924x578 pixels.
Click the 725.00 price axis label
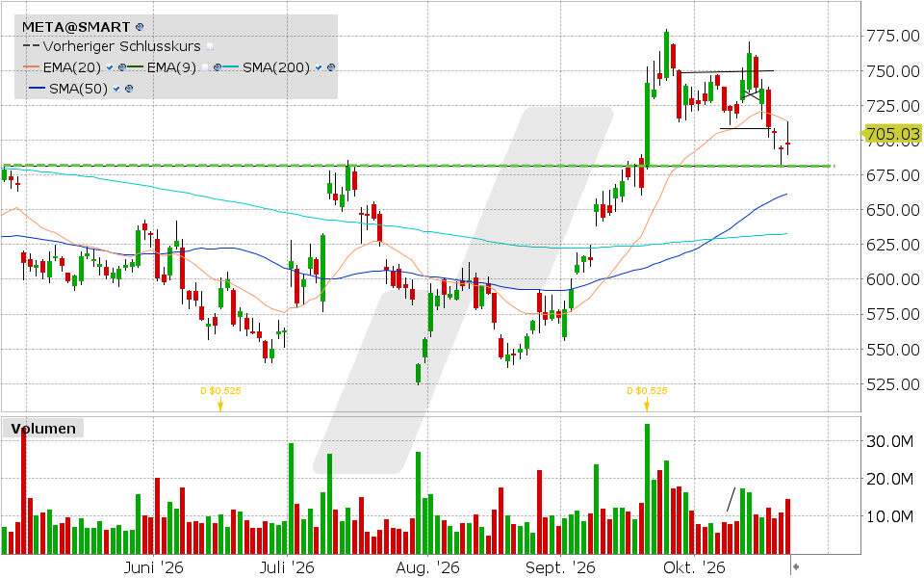pos(893,106)
